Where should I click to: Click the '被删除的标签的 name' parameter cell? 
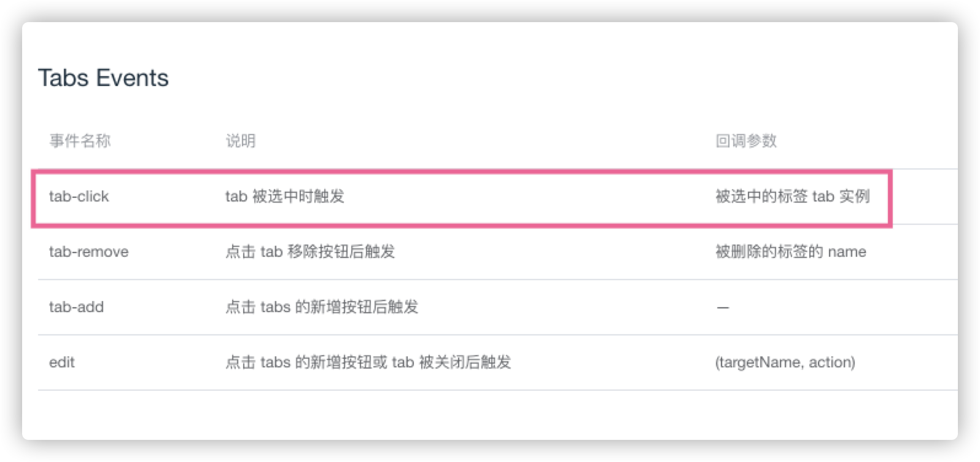791,252
